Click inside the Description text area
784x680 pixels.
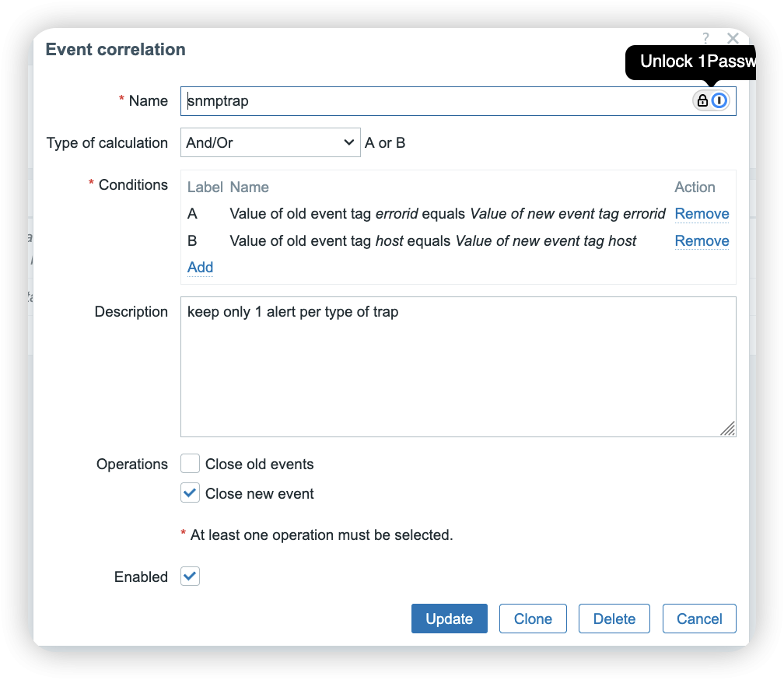[457, 366]
